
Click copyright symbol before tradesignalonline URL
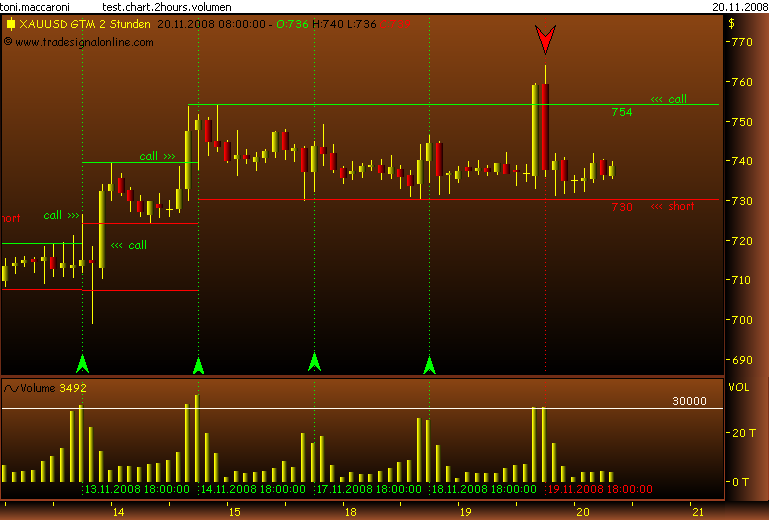coord(8,42)
